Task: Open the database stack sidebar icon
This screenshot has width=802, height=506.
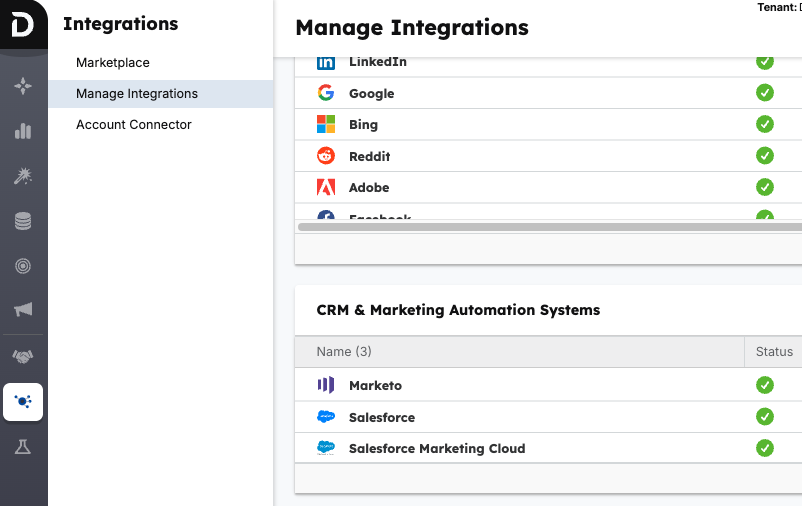Action: tap(23, 221)
